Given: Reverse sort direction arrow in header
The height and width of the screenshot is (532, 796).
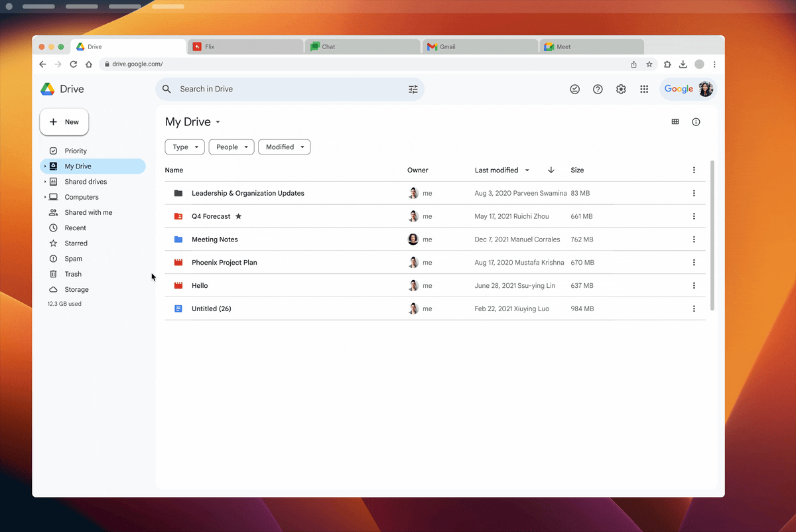Looking at the screenshot, I should tap(551, 170).
